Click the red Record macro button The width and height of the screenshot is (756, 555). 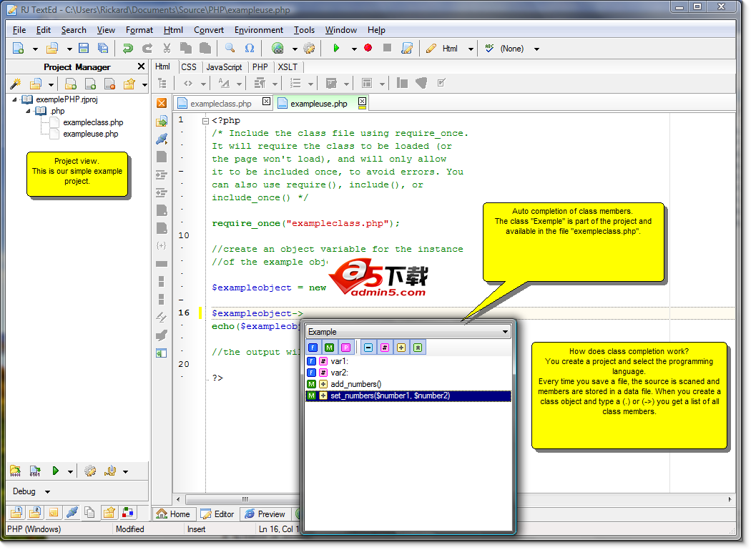point(368,49)
